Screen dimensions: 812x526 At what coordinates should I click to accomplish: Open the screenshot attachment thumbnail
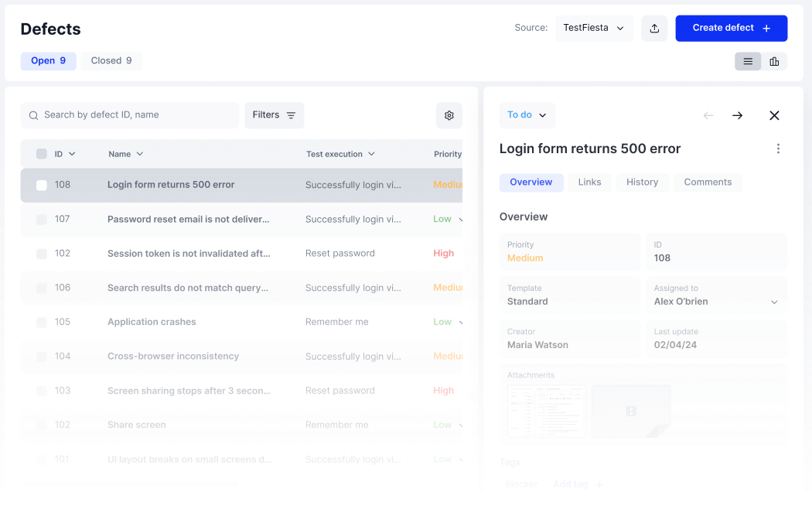click(x=547, y=412)
